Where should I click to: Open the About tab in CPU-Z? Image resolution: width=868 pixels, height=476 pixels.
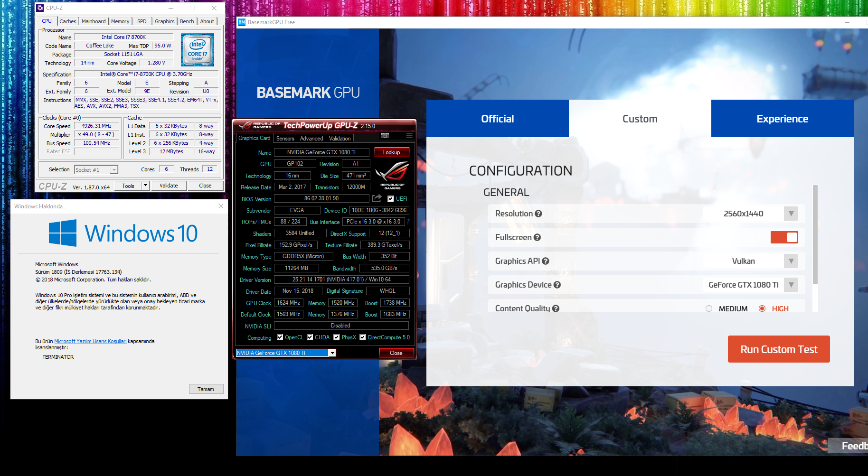tap(207, 21)
